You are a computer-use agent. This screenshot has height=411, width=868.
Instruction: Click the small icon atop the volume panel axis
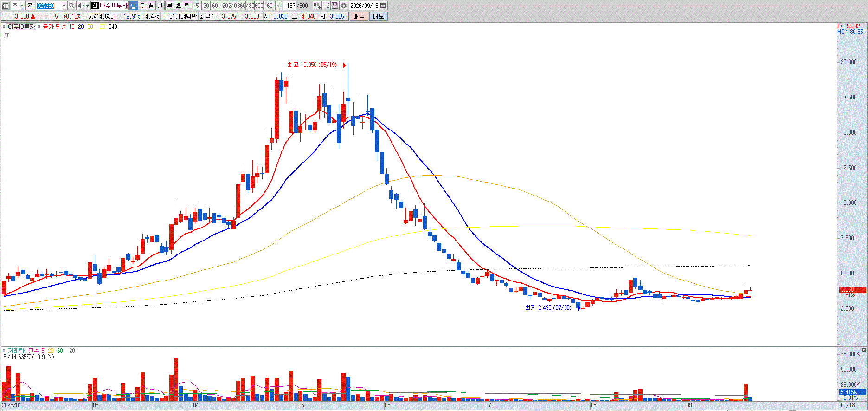864,350
